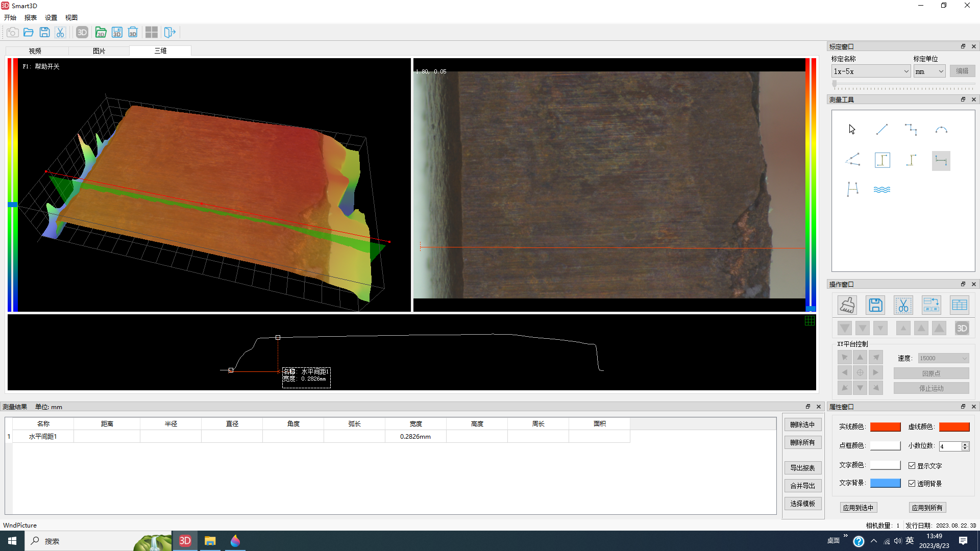This screenshot has width=980, height=551.
Task: Click the green open 3D file toolbar icon
Action: tap(101, 33)
